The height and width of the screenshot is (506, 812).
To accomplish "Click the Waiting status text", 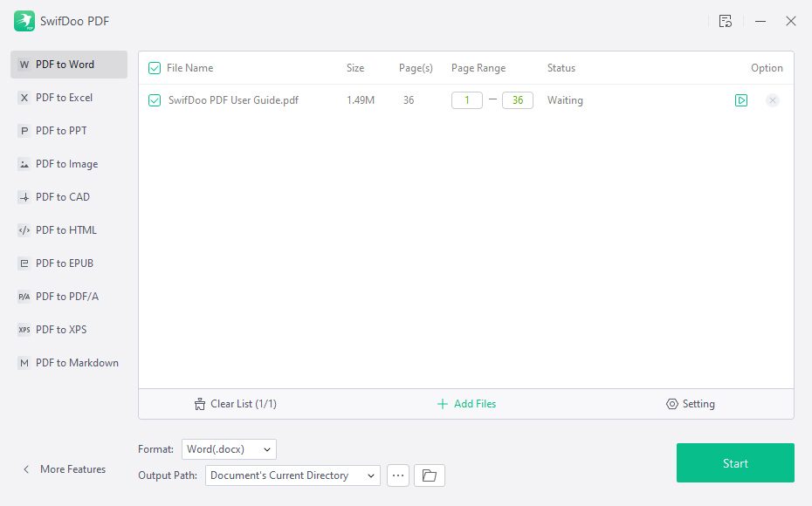I will tap(565, 100).
